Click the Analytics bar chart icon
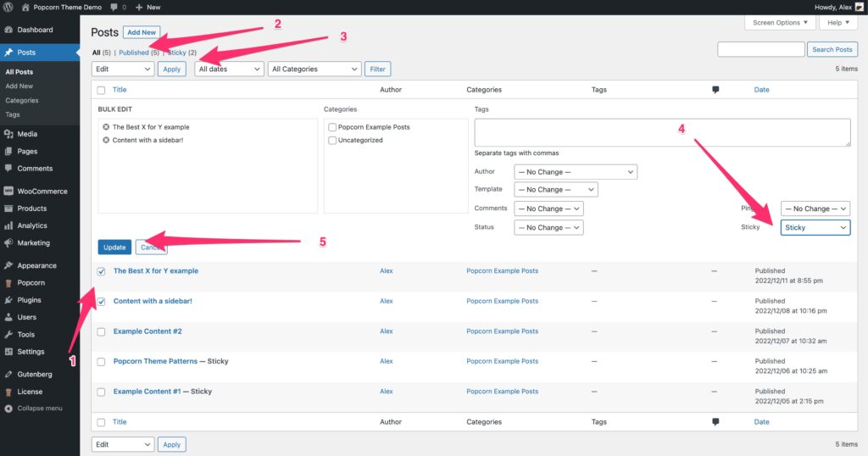868x456 pixels. tap(8, 225)
